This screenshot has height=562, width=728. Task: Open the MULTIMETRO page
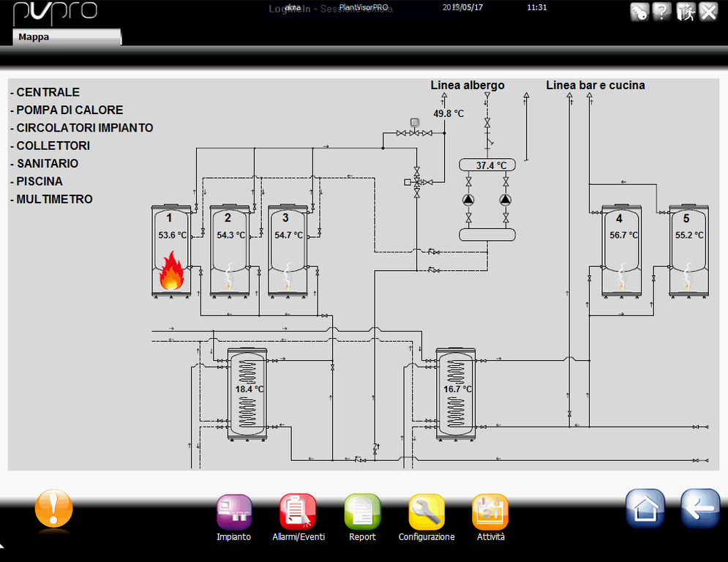click(x=52, y=199)
